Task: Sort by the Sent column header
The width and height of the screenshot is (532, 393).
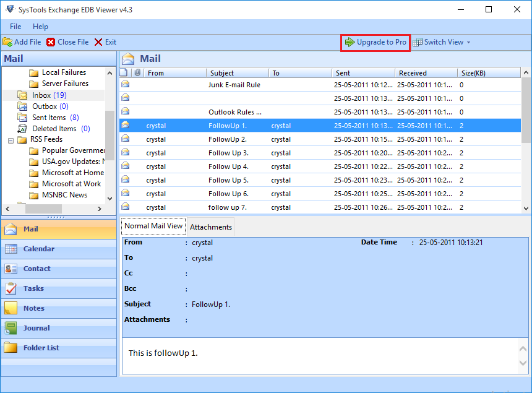Action: click(363, 73)
